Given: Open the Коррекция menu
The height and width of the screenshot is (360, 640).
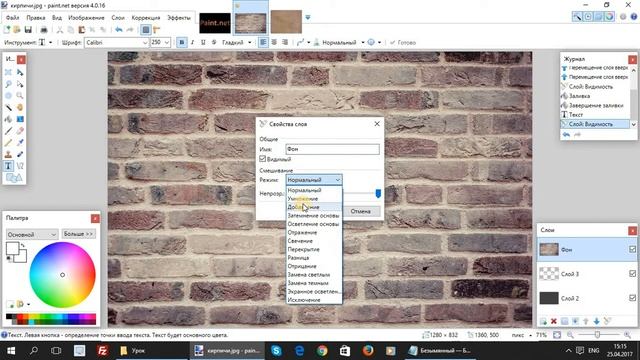Looking at the screenshot, I should [x=146, y=18].
